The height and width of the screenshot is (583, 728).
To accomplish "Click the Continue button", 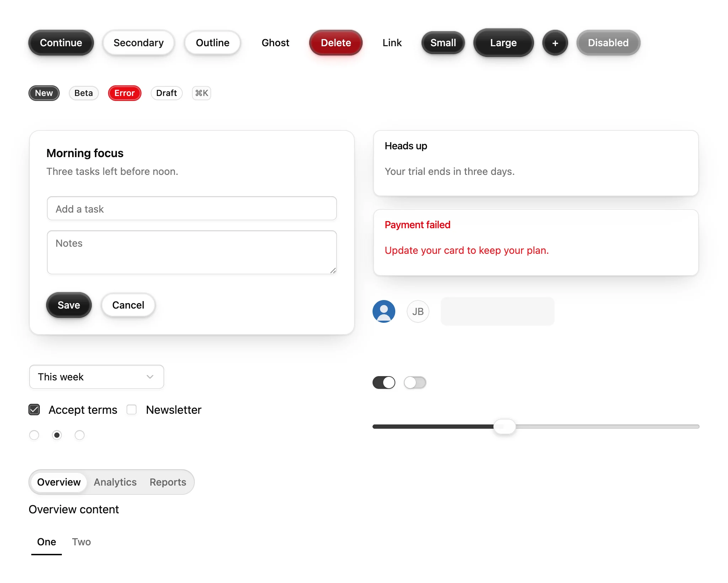I will pos(61,43).
